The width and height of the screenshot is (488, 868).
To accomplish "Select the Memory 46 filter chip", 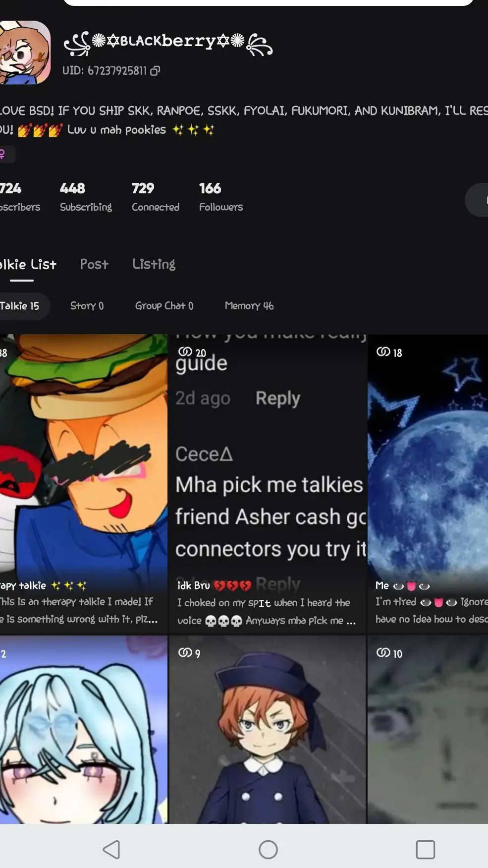I will pos(249,306).
